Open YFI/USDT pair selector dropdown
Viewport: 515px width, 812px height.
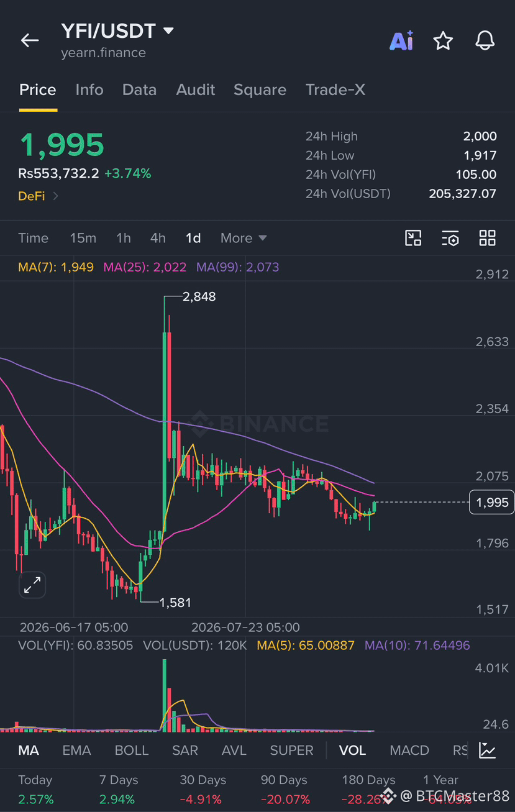(x=168, y=30)
